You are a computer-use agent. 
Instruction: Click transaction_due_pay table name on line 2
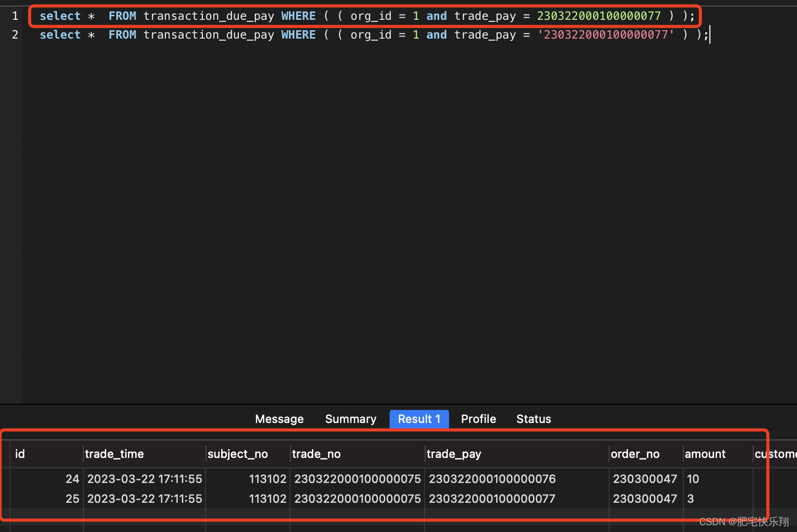click(x=209, y=35)
